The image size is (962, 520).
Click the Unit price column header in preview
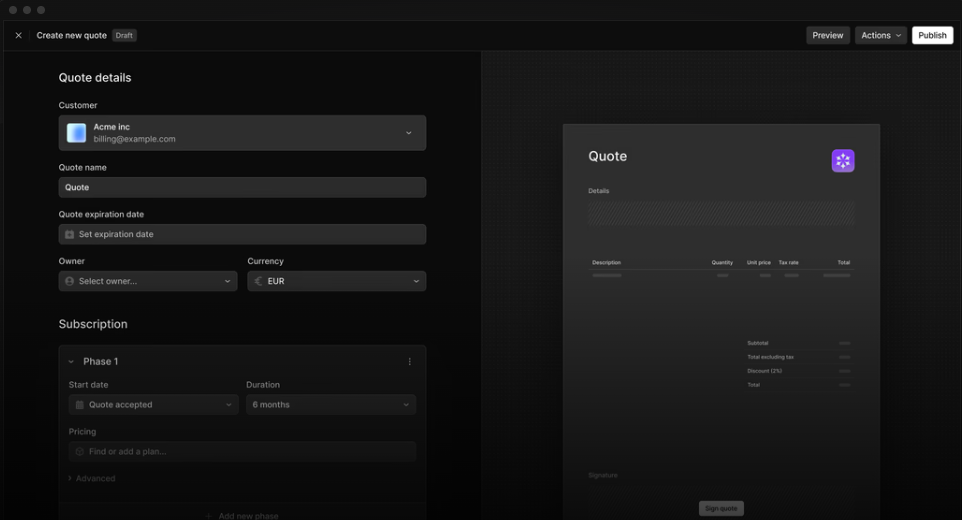(x=758, y=262)
